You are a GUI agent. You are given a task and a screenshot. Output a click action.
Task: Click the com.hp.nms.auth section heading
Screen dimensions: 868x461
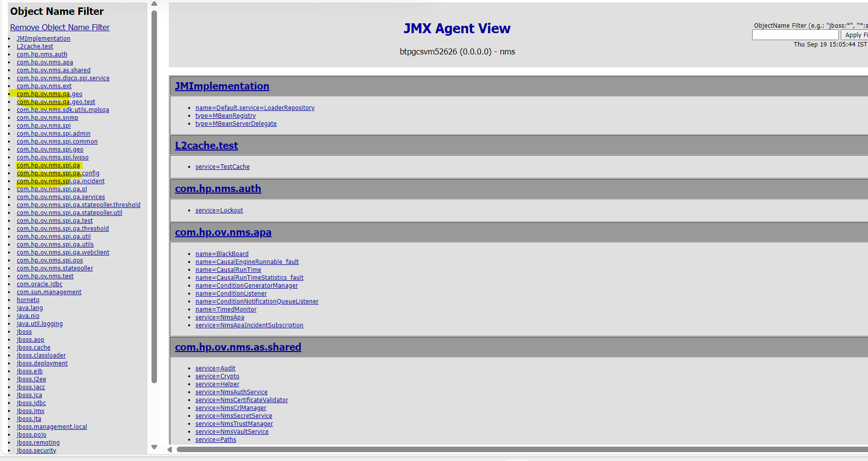218,189
